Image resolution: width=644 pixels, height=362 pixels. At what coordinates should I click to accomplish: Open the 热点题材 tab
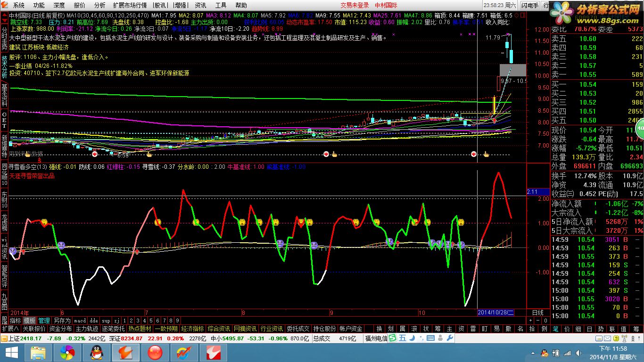point(140,329)
